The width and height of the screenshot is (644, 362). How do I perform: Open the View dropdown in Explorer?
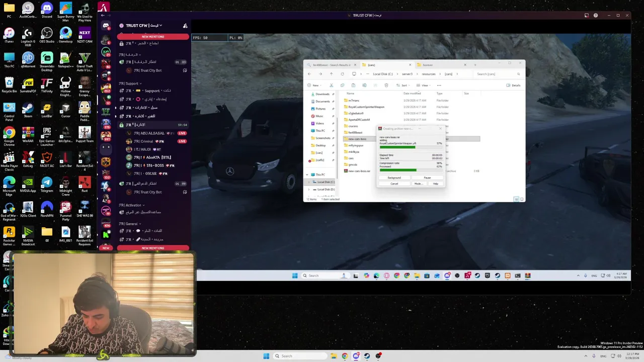pos(424,85)
